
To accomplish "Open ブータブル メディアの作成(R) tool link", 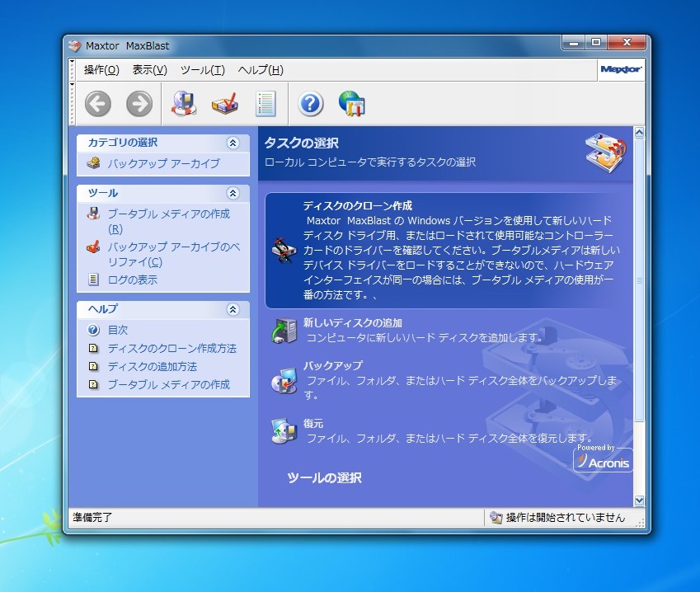I will [x=169, y=221].
